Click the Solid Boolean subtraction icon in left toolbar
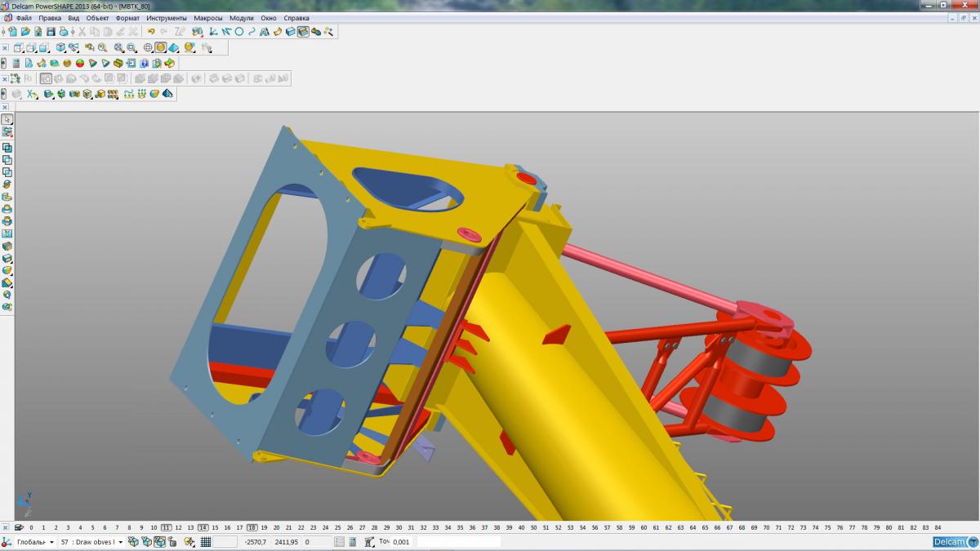 click(7, 160)
